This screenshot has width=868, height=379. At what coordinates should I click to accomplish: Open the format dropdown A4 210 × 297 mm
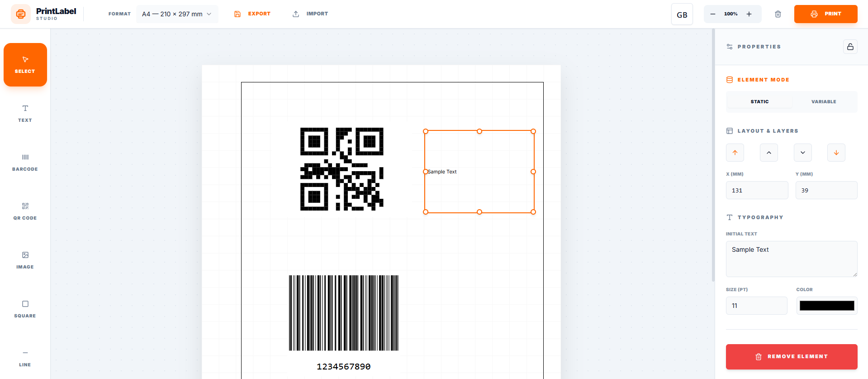(177, 14)
